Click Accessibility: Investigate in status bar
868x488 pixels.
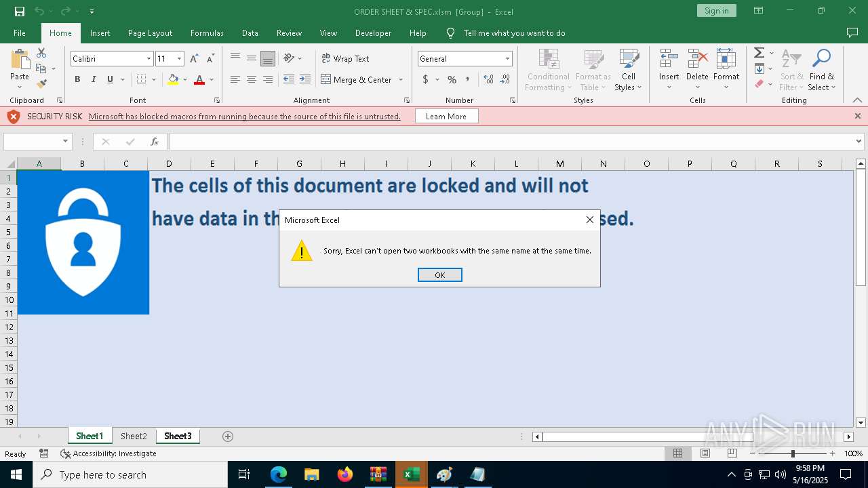(x=108, y=453)
